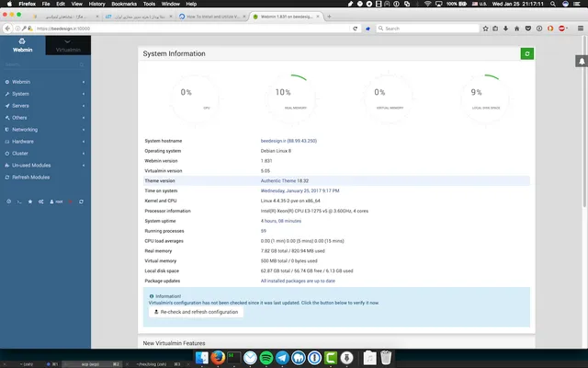Open Spotify from the Dock

click(x=266, y=358)
